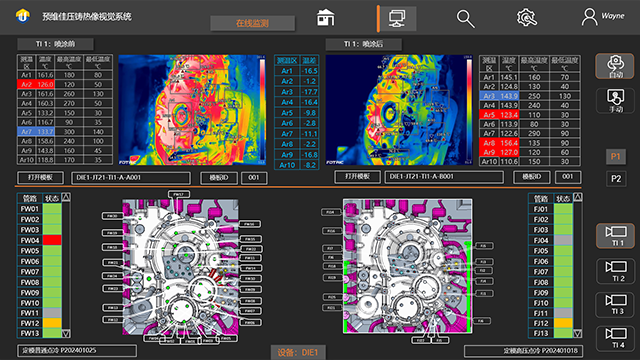
Task: Click the right die pipeline diagram
Action: (x=407, y=266)
